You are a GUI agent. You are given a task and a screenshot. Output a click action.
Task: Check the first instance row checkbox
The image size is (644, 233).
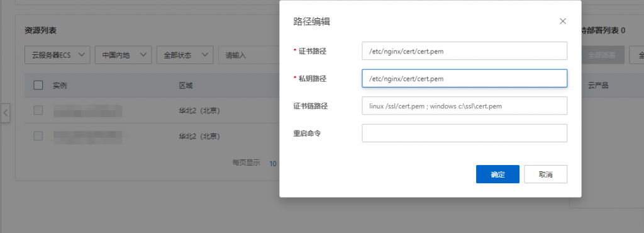[38, 110]
